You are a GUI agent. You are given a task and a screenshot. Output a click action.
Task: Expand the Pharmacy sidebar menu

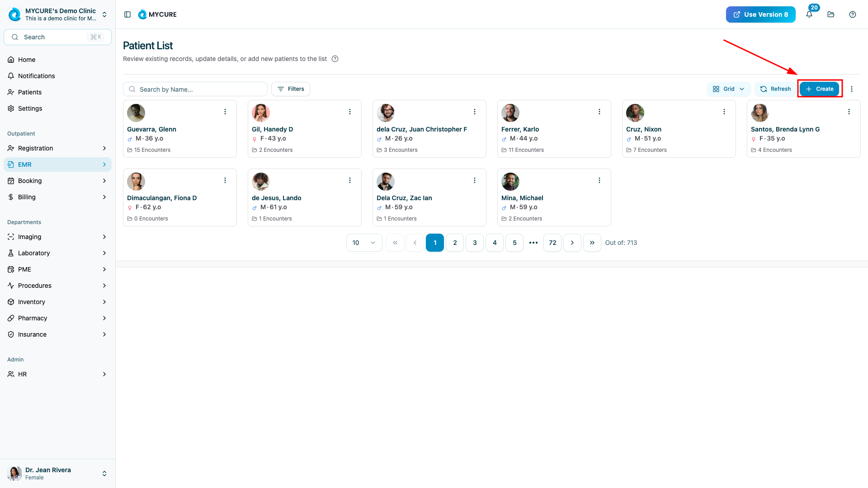57,318
